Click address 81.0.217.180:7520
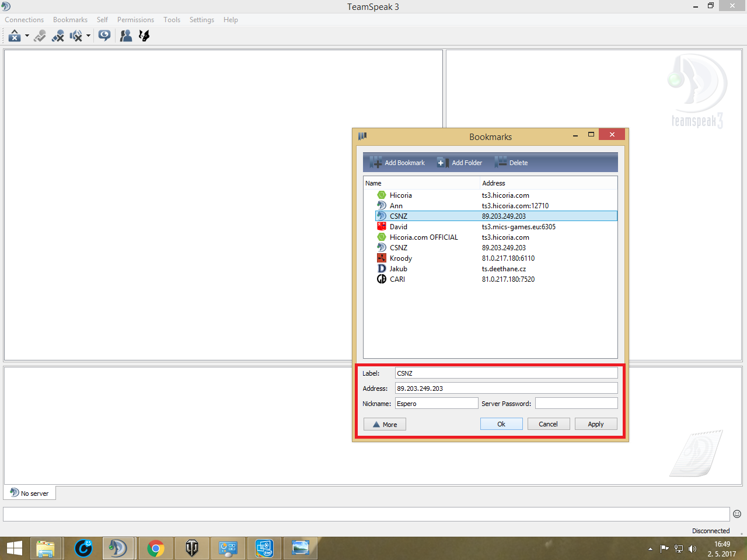The image size is (747, 560). click(508, 279)
